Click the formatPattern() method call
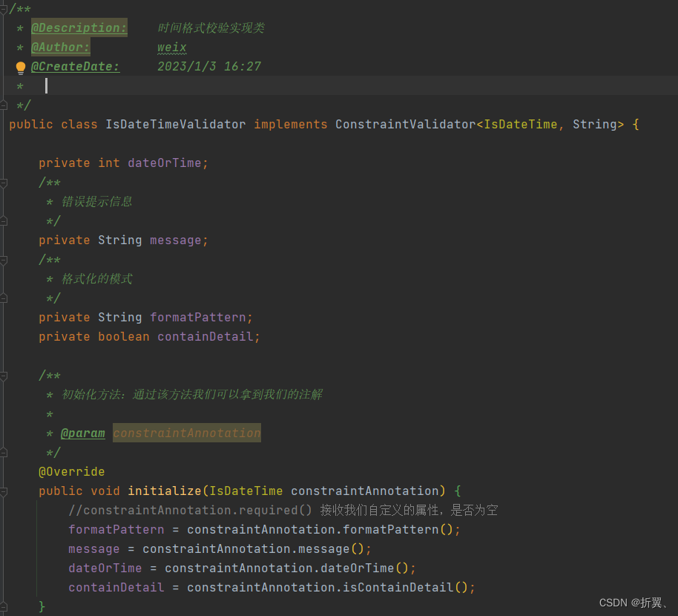678x616 pixels. [x=398, y=529]
